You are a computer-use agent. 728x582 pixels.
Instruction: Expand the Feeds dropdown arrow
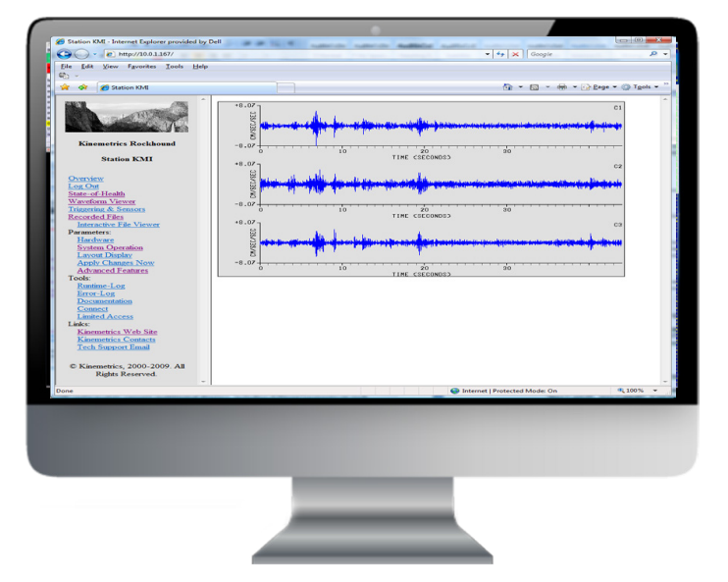click(x=547, y=87)
